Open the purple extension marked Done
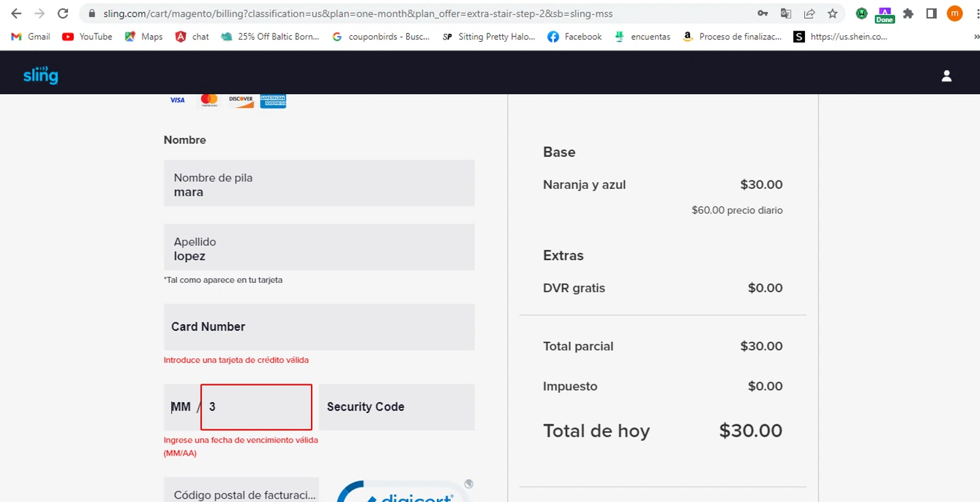The height and width of the screenshot is (502, 980). (885, 14)
